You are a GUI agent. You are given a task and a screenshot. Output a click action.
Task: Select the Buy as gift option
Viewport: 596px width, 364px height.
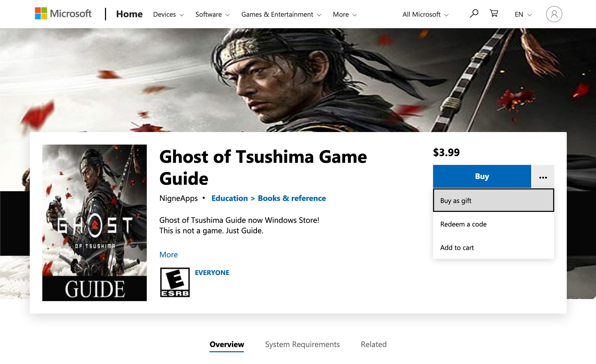click(494, 200)
